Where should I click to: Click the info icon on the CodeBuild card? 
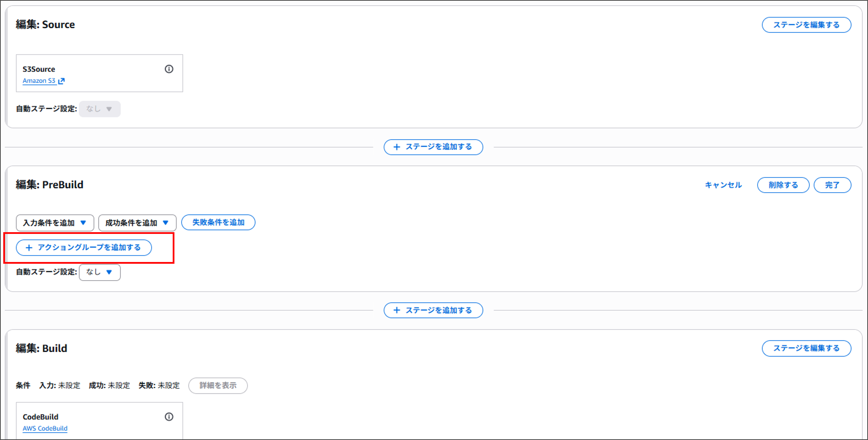[169, 417]
